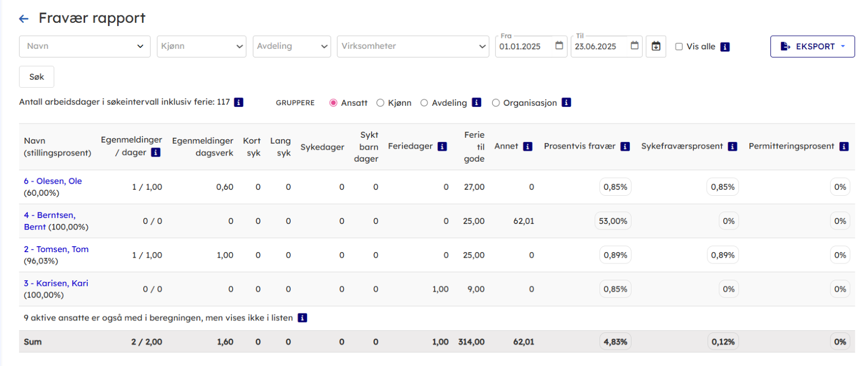Viewport: 868px width, 366px height.
Task: Group by Avdeling radio option
Action: coord(424,103)
